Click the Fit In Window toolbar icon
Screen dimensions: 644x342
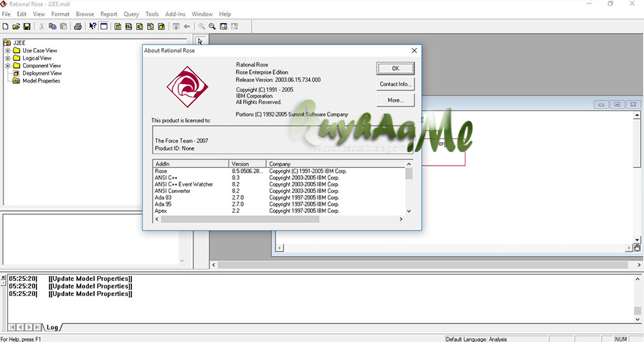(x=223, y=27)
